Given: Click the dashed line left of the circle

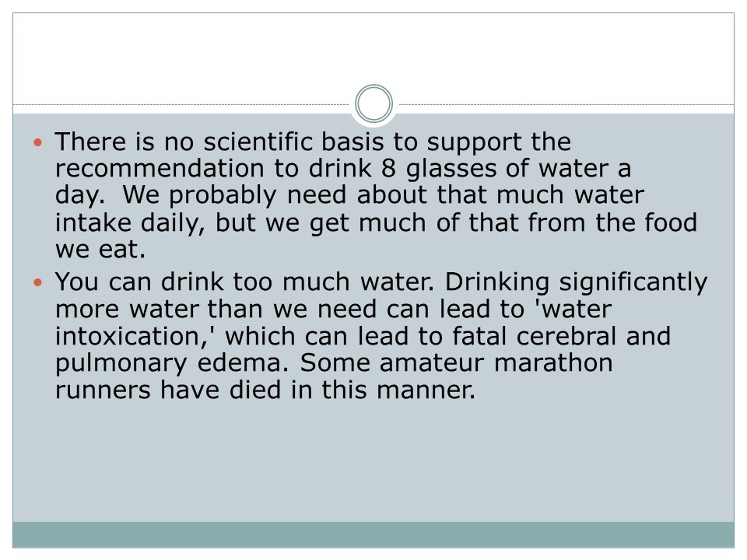Looking at the screenshot, I should 181,104.
